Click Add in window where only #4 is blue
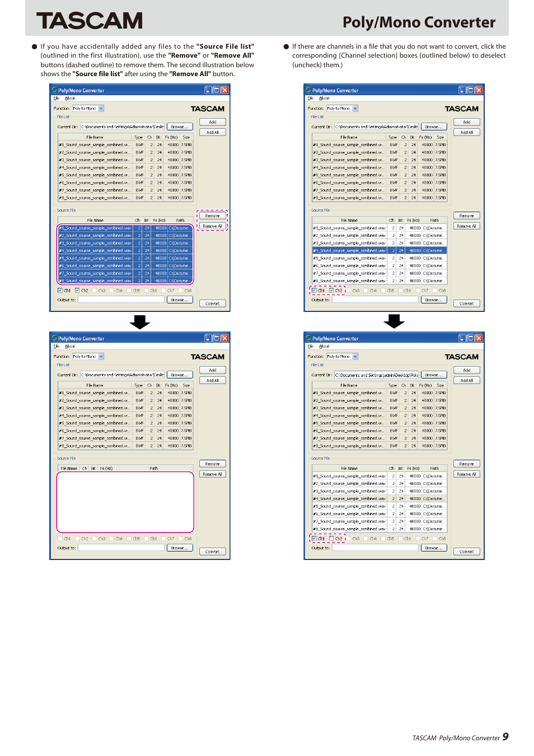Screen dimensions: 534x756 click(467, 122)
